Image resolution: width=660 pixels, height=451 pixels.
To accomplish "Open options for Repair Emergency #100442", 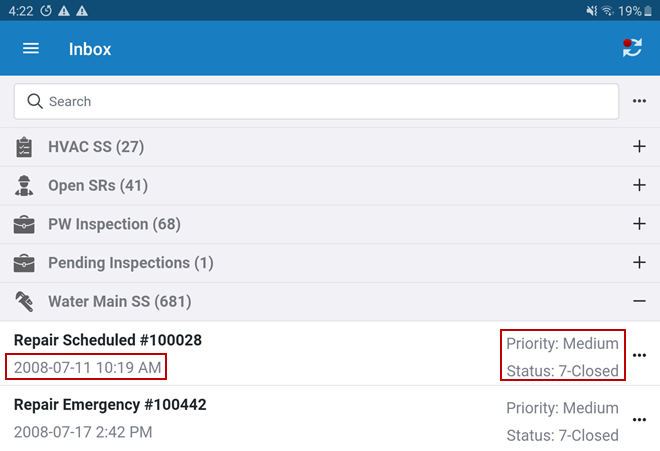I will [640, 419].
